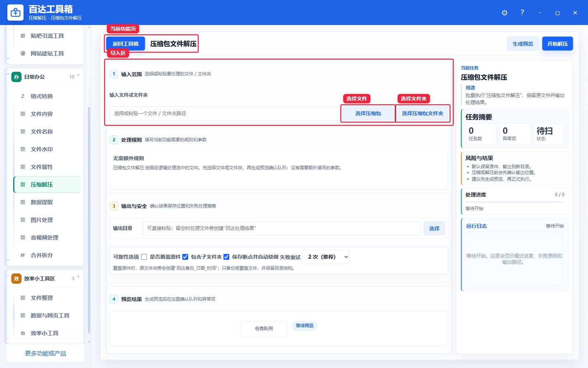Image resolution: width=588 pixels, height=368 pixels.
Task: Click the icon beside 文件名称
Action: (23, 131)
